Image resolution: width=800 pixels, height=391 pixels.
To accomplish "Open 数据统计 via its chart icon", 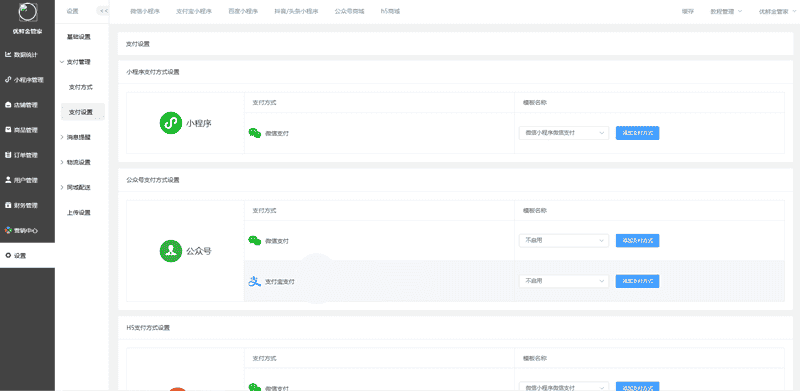I will tap(8, 55).
